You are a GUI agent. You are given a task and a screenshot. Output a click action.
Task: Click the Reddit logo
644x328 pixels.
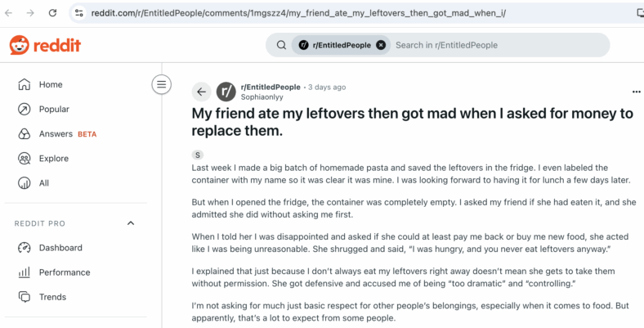click(x=45, y=45)
